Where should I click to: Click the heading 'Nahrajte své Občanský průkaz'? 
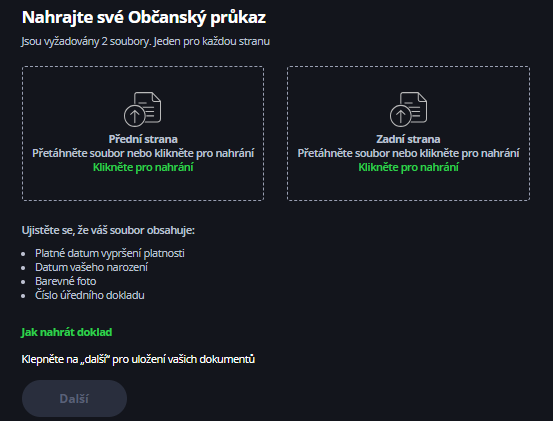pos(144,18)
